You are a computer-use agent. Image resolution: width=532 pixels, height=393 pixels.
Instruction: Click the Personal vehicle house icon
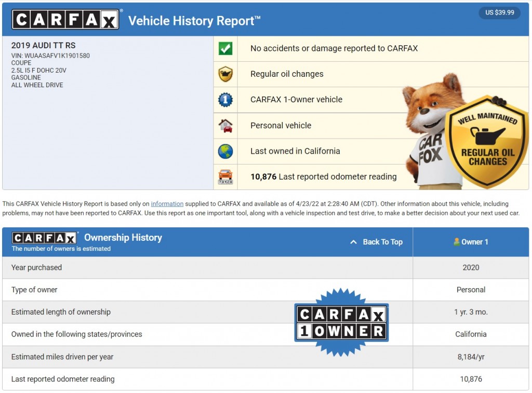225,126
